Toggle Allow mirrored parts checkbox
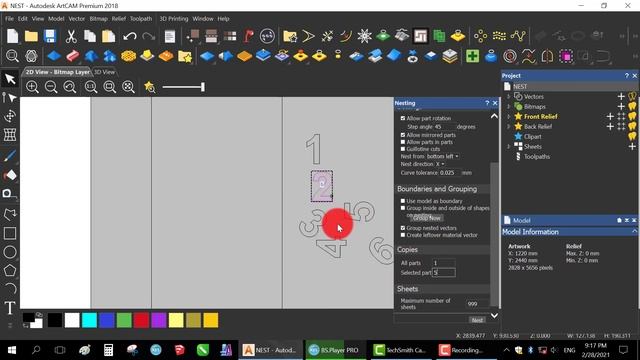This screenshot has height=360, width=640. pyautogui.click(x=403, y=135)
